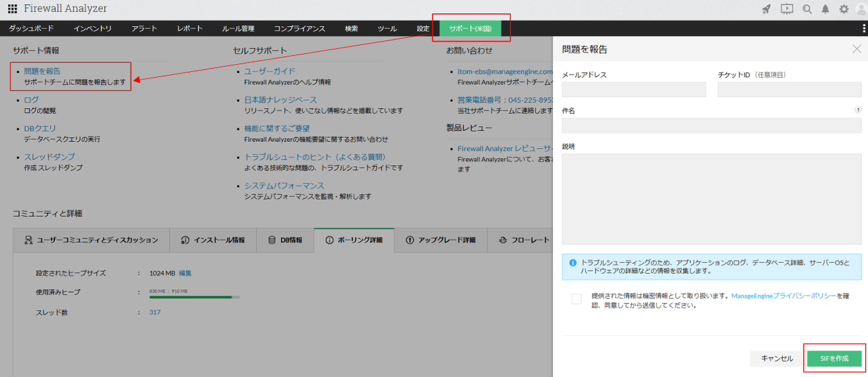Open the ダッシュボード menu item
Image resolution: width=868 pixels, height=377 pixels.
click(31, 29)
